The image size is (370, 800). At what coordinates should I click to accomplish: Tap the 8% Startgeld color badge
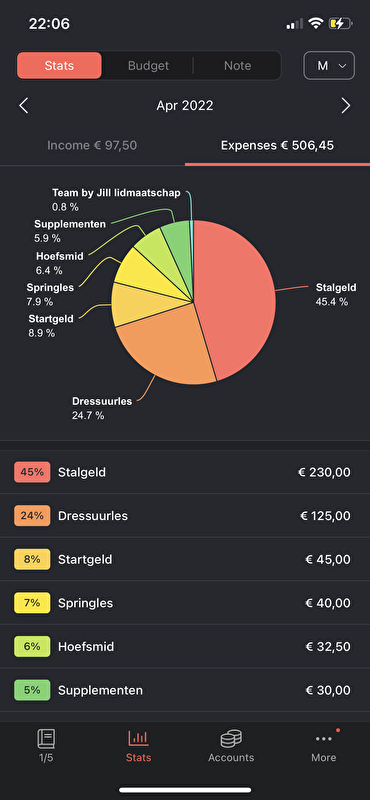click(32, 559)
